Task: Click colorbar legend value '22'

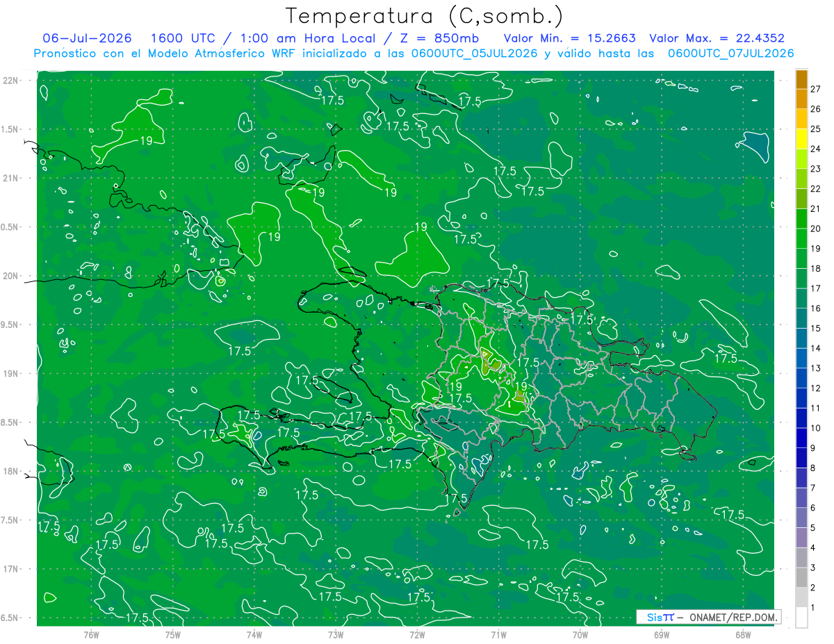Action: coord(816,189)
